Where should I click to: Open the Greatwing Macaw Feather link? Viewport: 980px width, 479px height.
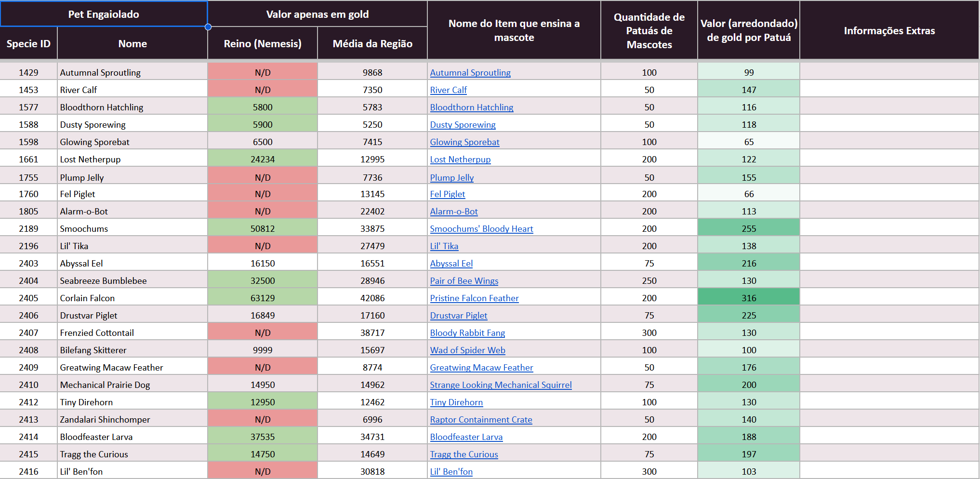tap(482, 367)
